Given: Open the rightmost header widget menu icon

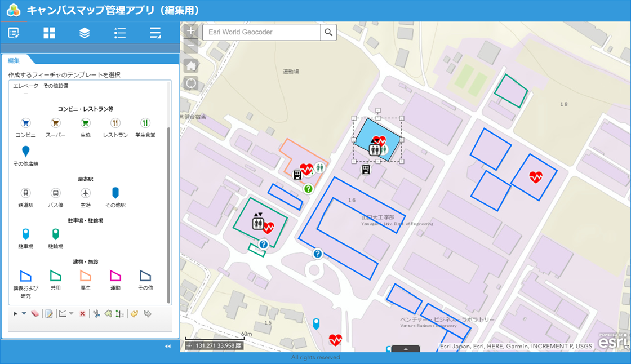Looking at the screenshot, I should click(155, 33).
